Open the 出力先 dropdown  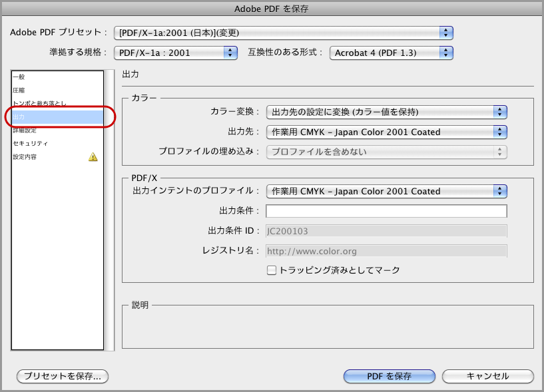pos(386,132)
